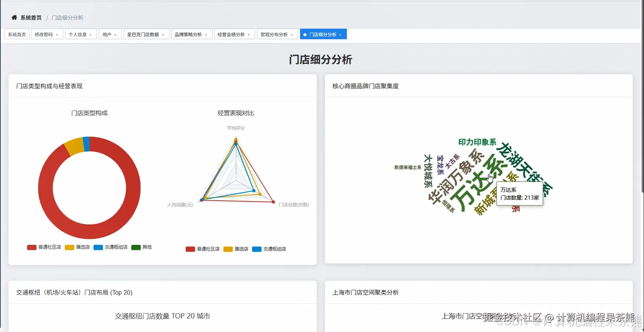644x332 pixels.
Task: Click 印力印象系 in the word cloud
Action: click(x=477, y=142)
